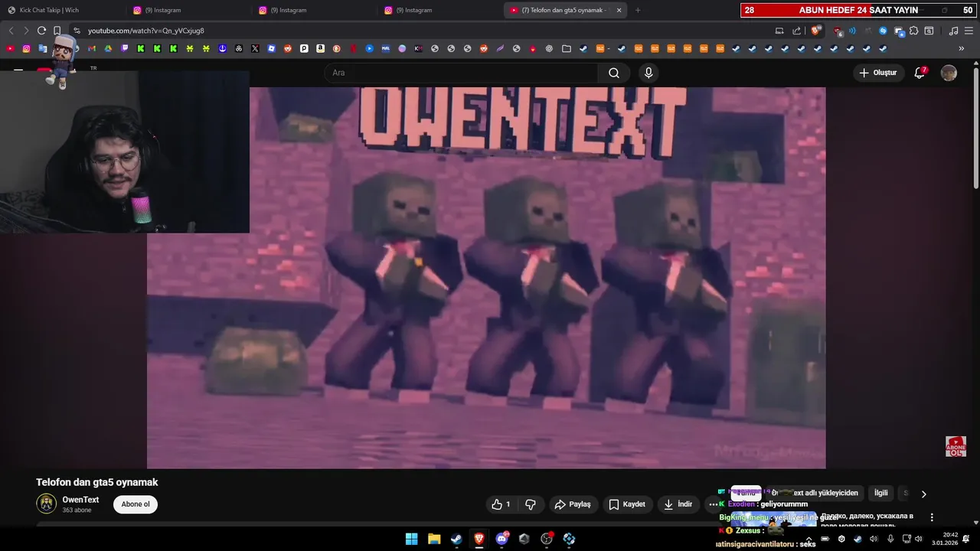Viewport: 980px width, 551px height.
Task: Open site settings icon in address bar
Action: (77, 31)
